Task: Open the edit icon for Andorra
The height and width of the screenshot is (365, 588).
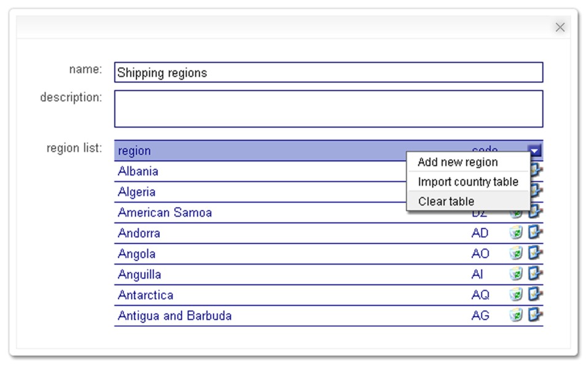Action: click(534, 234)
